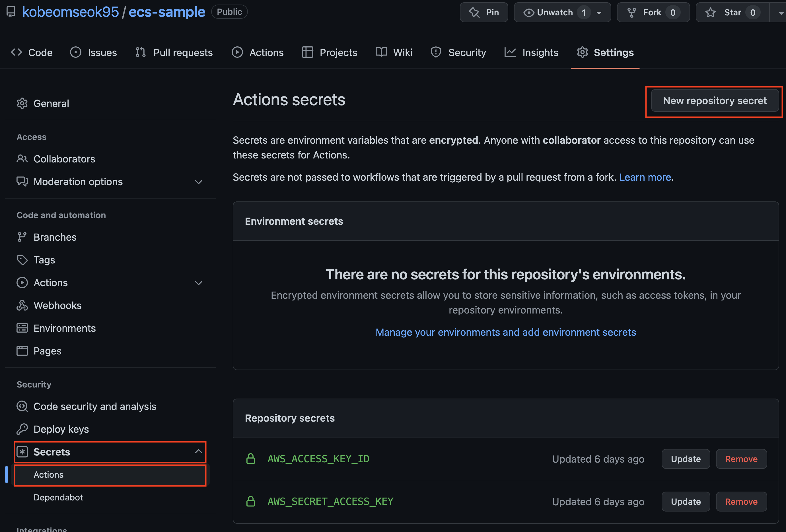Click the sidebar Actions play icon
This screenshot has height=532, width=786.
click(22, 283)
